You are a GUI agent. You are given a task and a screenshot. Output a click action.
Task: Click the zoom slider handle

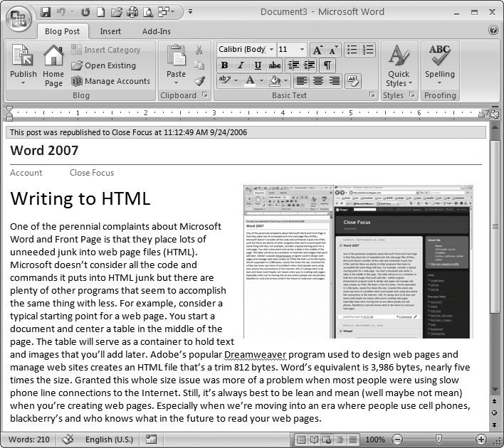click(x=439, y=439)
